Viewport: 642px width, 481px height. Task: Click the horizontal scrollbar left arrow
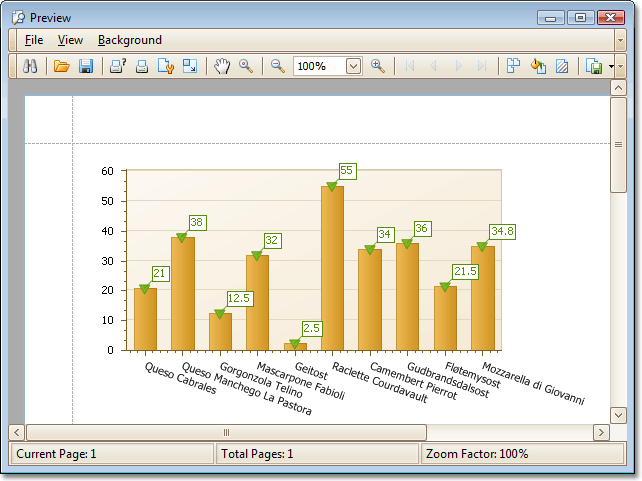(17, 432)
